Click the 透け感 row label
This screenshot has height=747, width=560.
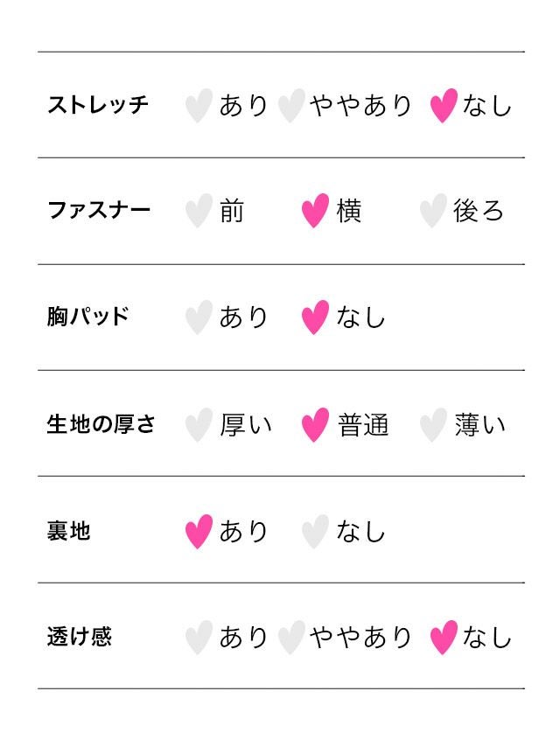pos(79,637)
